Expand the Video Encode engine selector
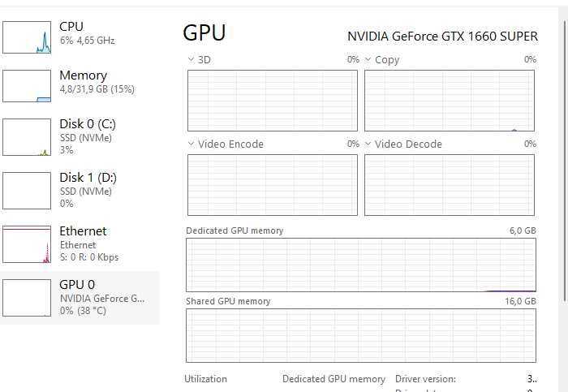This screenshot has width=568, height=392. pyautogui.click(x=191, y=144)
